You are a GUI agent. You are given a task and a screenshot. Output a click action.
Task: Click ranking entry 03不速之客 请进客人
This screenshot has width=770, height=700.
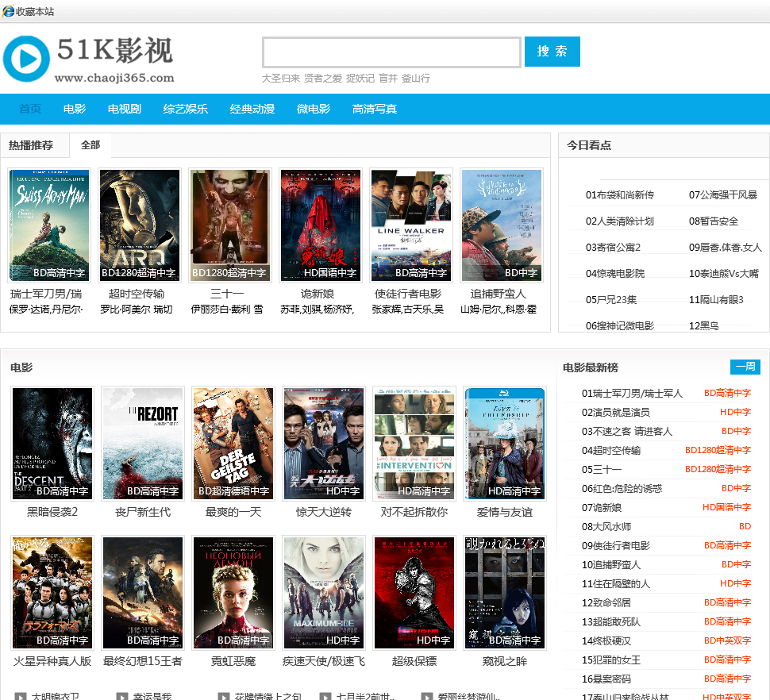[x=626, y=432]
